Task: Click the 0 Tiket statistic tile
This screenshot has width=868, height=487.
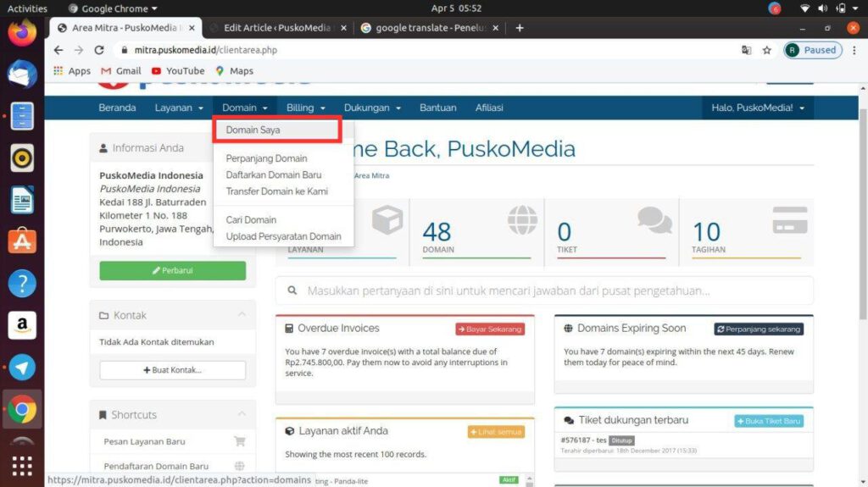Action: coord(611,232)
